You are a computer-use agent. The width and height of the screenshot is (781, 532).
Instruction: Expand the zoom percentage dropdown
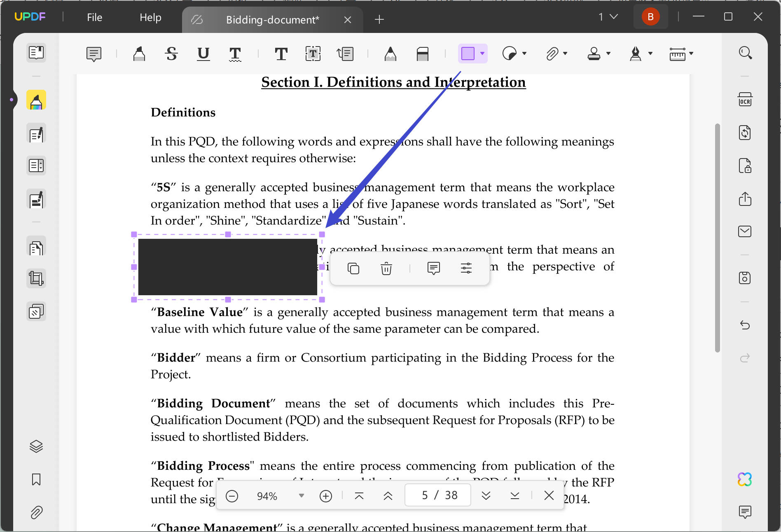point(302,495)
